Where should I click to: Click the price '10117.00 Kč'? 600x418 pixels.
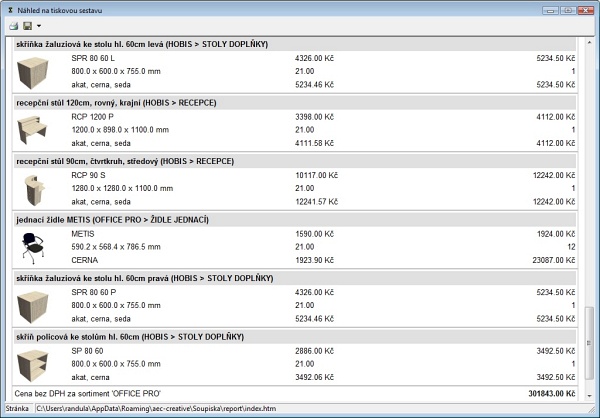[316, 175]
